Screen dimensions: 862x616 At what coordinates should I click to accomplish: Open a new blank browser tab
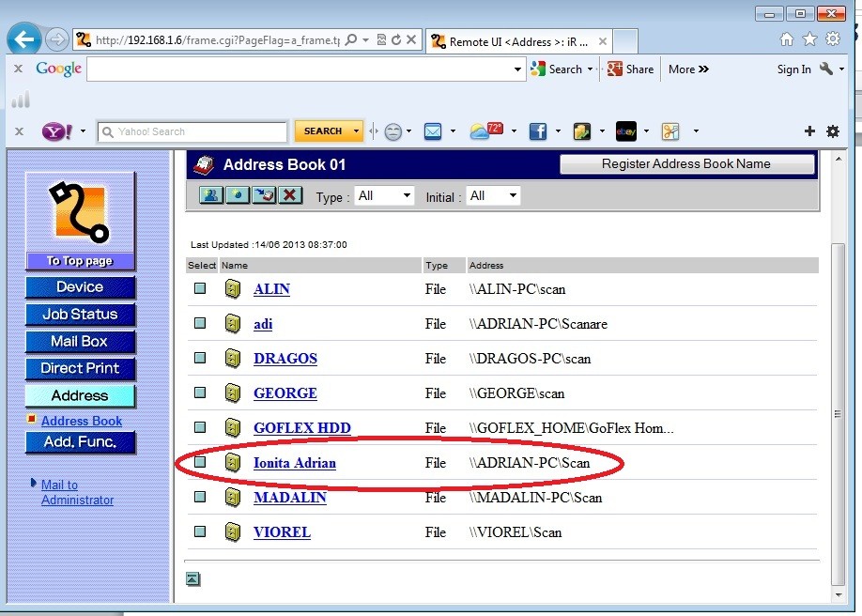[x=625, y=42]
